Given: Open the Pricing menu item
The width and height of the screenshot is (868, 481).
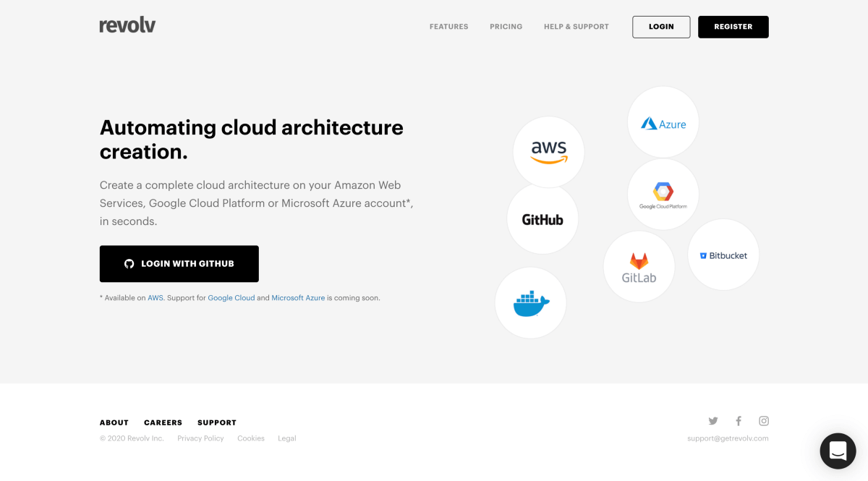Looking at the screenshot, I should click(506, 27).
